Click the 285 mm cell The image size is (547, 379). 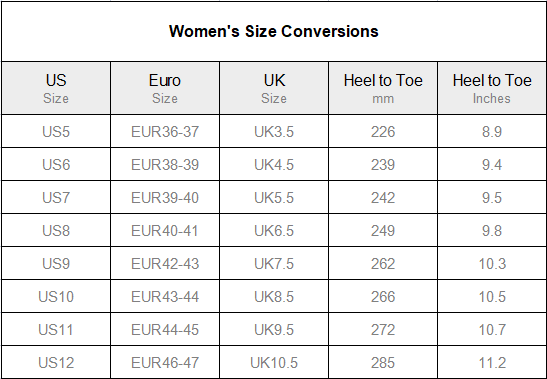(383, 362)
